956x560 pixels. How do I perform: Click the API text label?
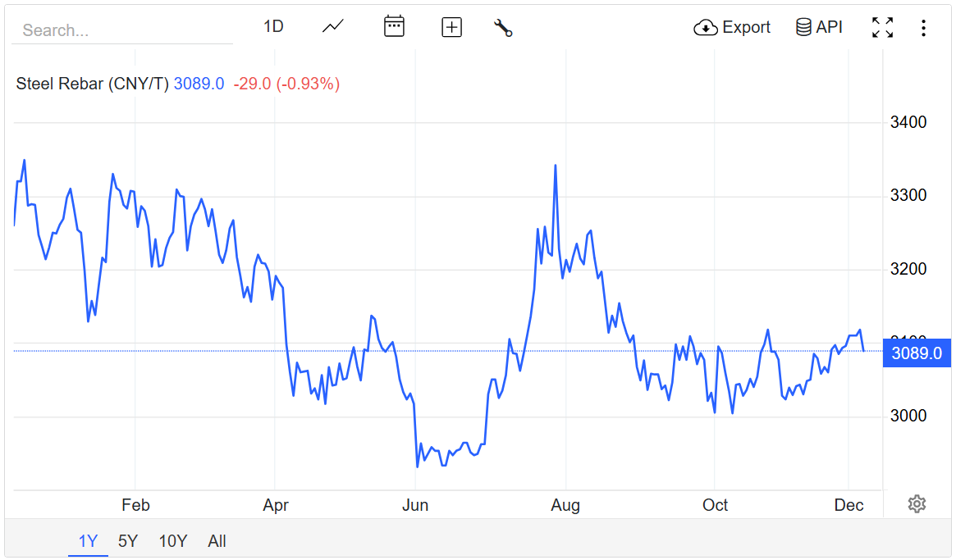829,27
